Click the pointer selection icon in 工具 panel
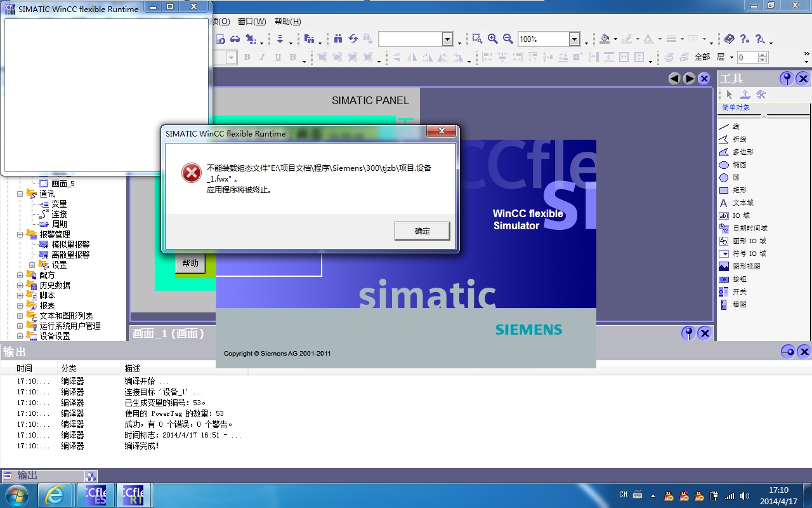 click(x=730, y=95)
